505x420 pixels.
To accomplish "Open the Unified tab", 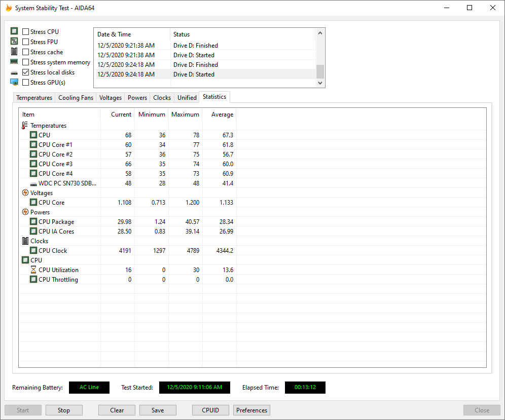I will click(x=187, y=97).
